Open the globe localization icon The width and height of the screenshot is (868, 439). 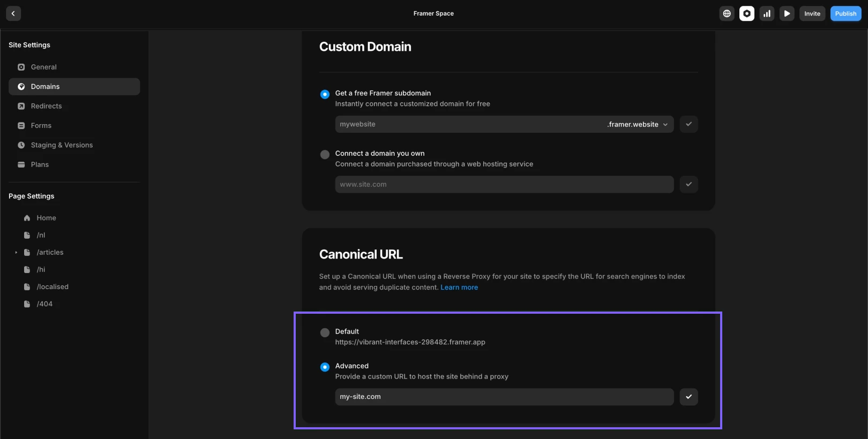coord(727,13)
